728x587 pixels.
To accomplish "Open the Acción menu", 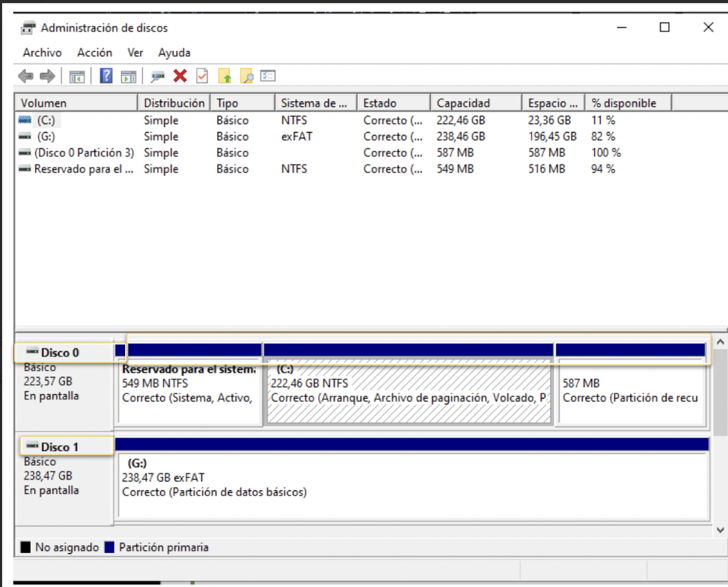I will click(x=94, y=52).
